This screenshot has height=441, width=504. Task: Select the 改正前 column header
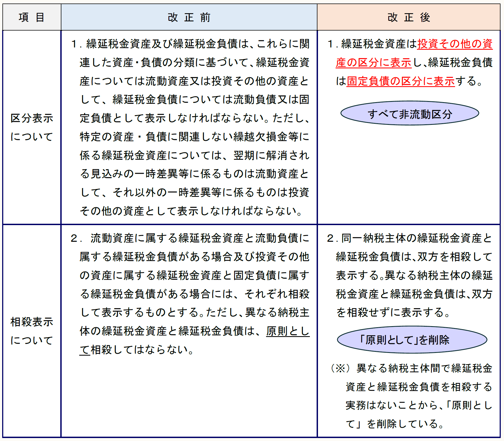coord(189,17)
